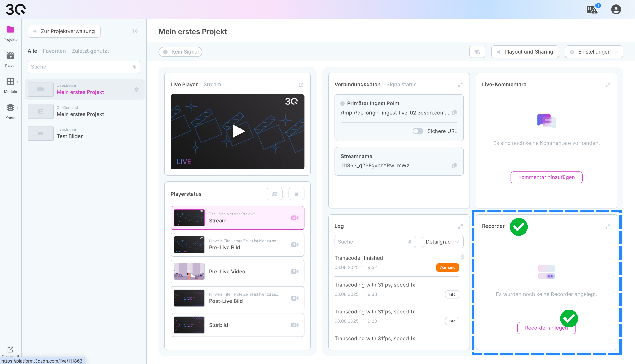The height and width of the screenshot is (364, 635).
Task: Open the Einstellungen dropdown menu
Action: (594, 52)
